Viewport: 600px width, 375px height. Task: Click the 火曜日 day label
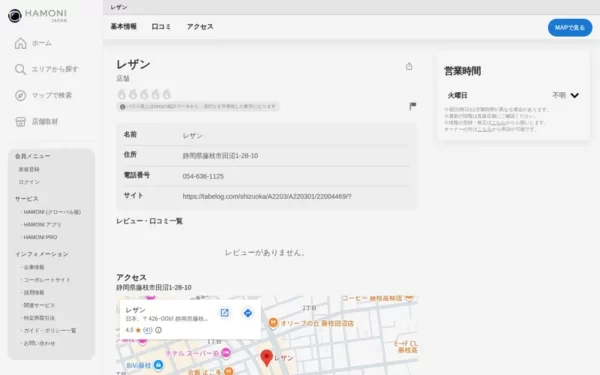tap(457, 95)
